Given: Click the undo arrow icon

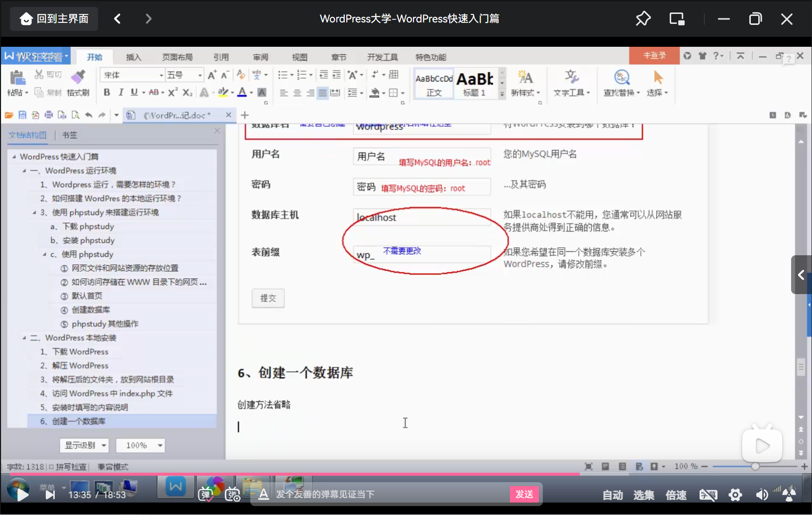Looking at the screenshot, I should [89, 115].
